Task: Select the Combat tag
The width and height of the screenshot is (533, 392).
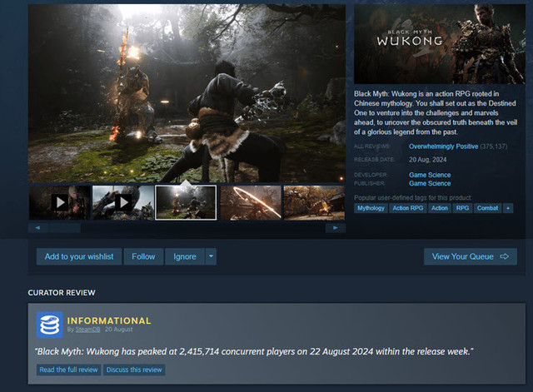Action: 487,208
